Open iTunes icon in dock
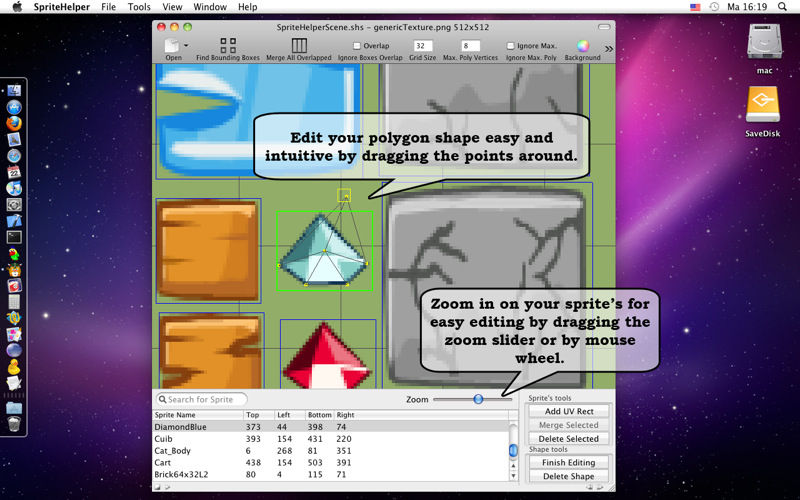The height and width of the screenshot is (500, 800). [x=14, y=188]
